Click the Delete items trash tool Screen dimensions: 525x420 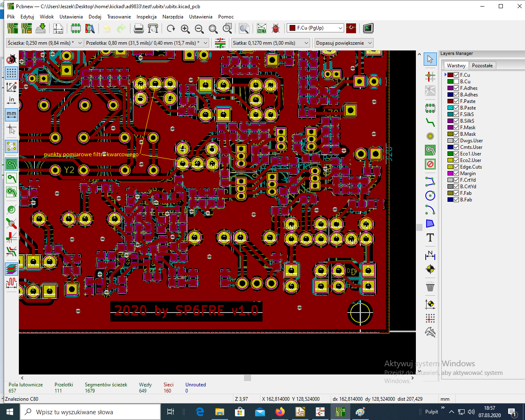coord(430,287)
